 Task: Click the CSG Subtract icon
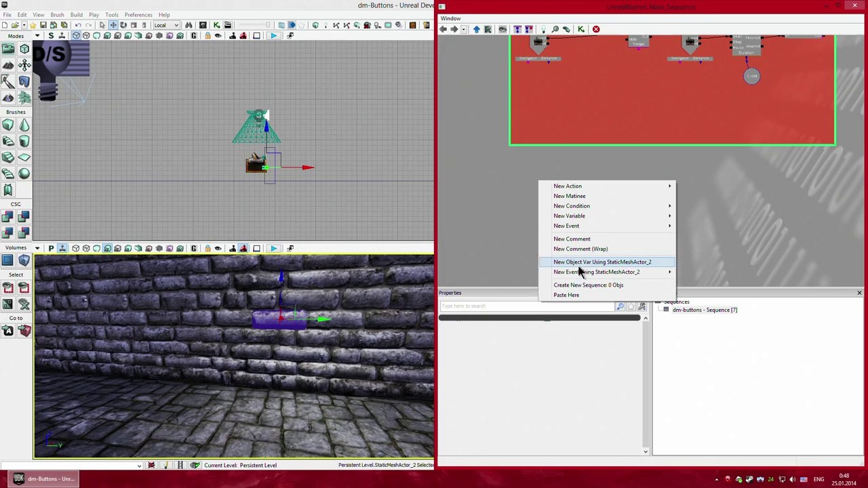click(x=24, y=217)
